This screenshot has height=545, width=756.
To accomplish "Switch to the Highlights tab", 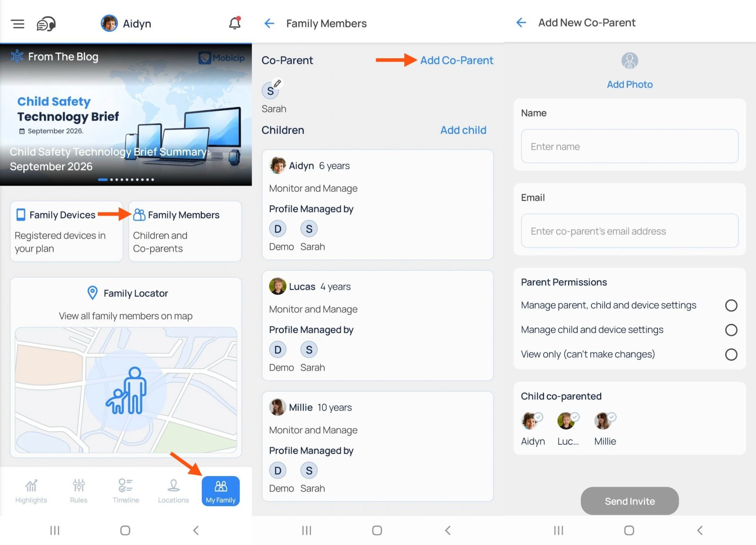I will (x=31, y=491).
